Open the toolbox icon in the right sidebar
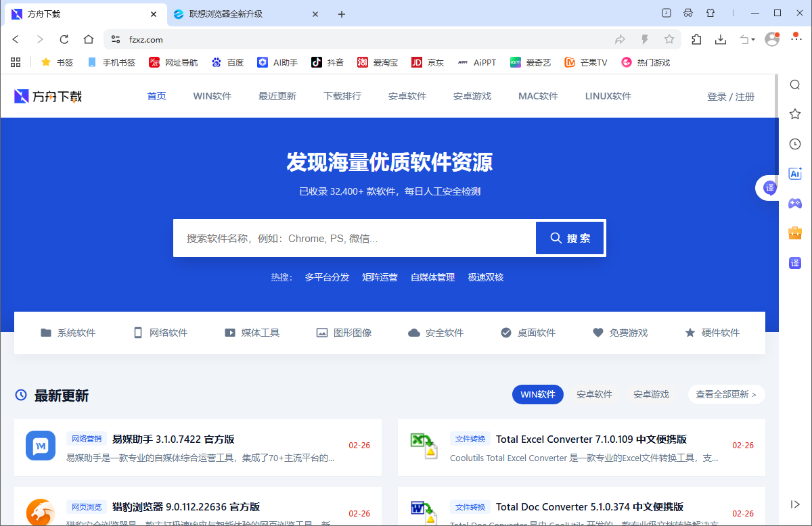This screenshot has height=526, width=812. [794, 233]
